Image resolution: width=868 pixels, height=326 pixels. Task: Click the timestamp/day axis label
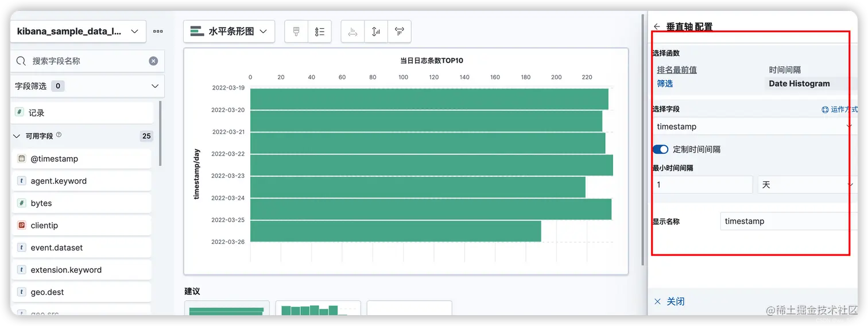coord(196,174)
